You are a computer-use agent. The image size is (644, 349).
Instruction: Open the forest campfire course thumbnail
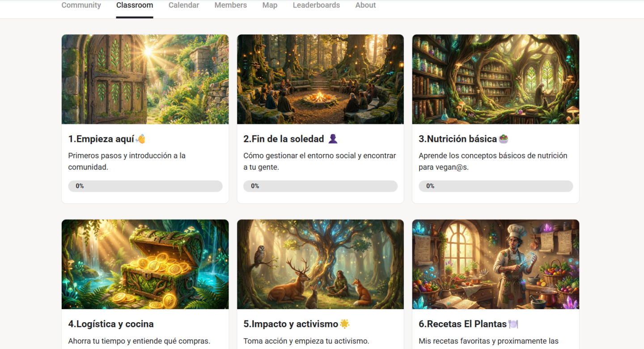pos(320,79)
